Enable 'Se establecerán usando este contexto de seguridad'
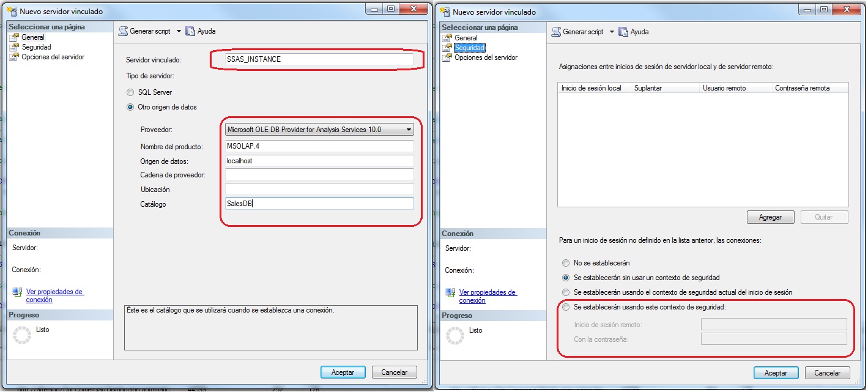The image size is (868, 392). coord(565,306)
